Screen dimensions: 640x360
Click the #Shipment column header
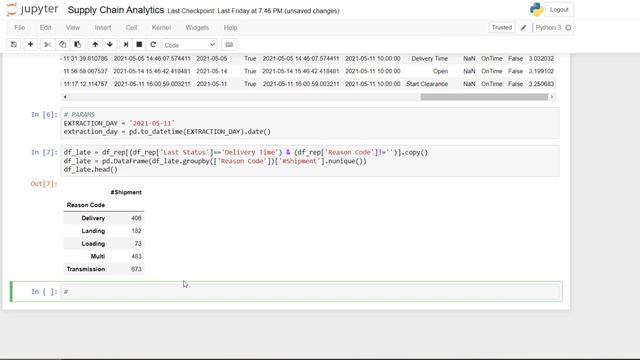(126, 192)
